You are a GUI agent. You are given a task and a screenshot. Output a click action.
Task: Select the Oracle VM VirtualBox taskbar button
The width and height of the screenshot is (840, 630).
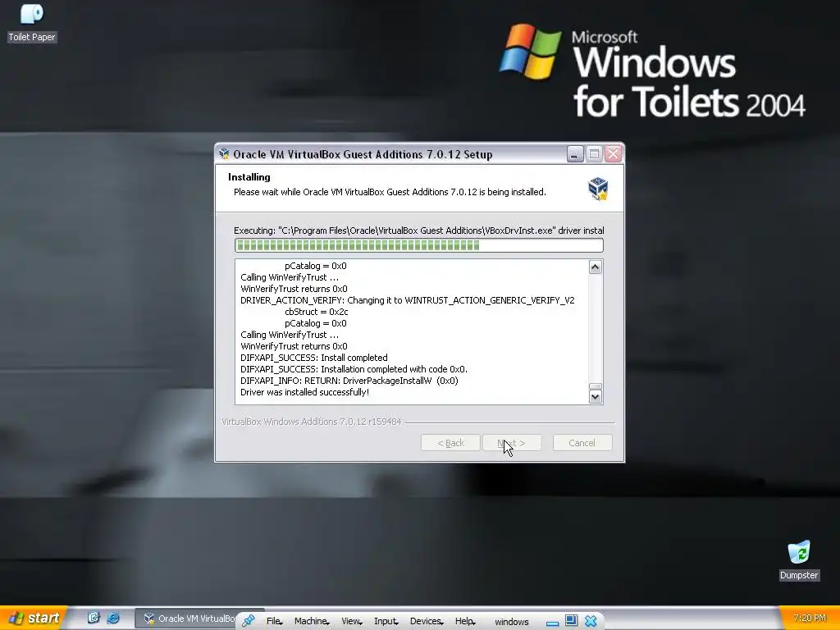pyautogui.click(x=185, y=619)
